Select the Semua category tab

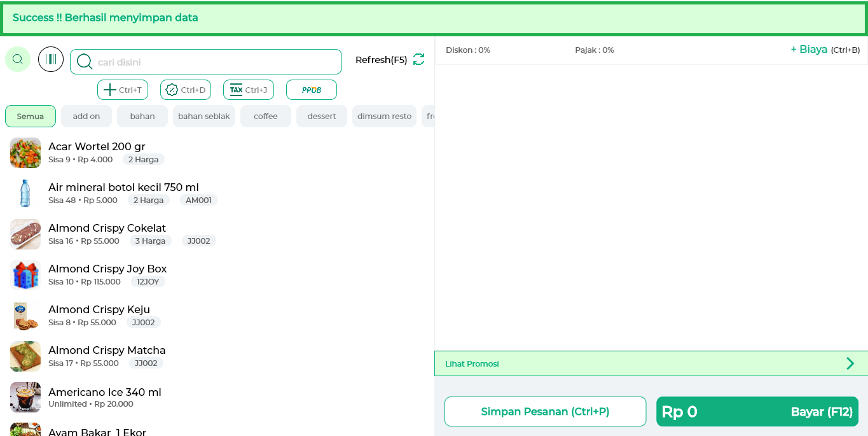coord(31,116)
